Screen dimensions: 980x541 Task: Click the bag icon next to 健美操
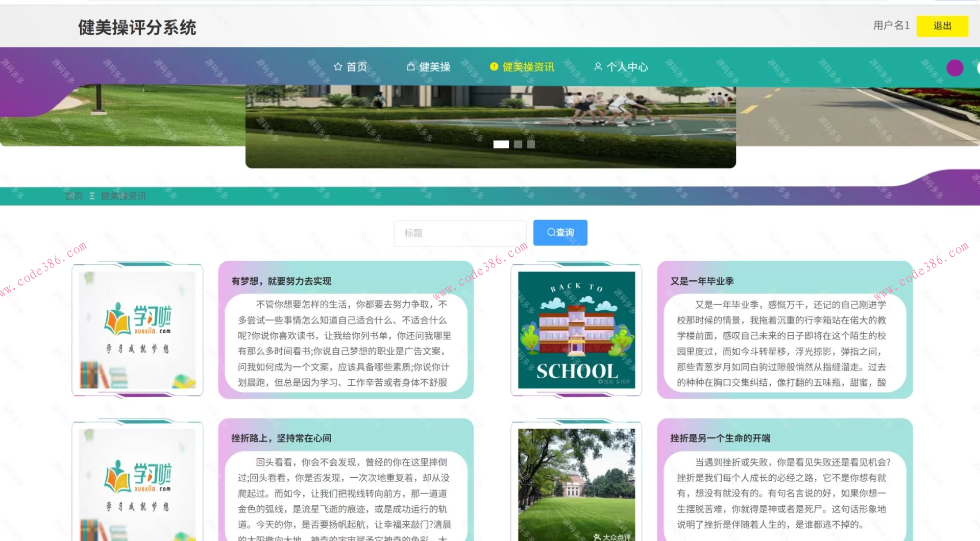click(411, 66)
